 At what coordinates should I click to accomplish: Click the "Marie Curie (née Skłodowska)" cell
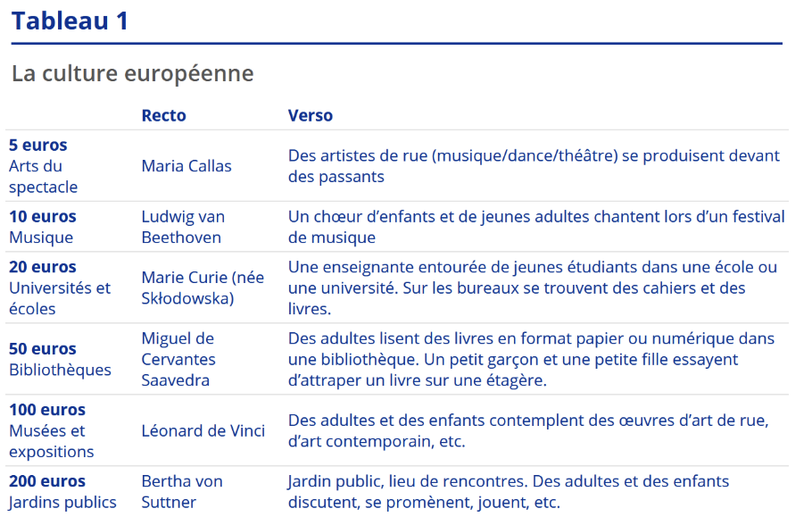(x=203, y=287)
